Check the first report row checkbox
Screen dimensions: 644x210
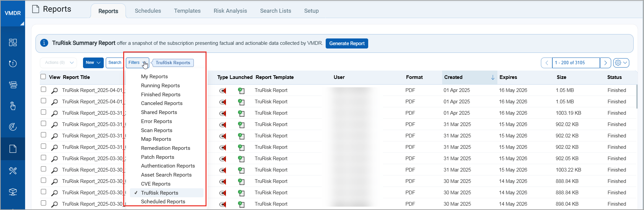click(x=44, y=90)
